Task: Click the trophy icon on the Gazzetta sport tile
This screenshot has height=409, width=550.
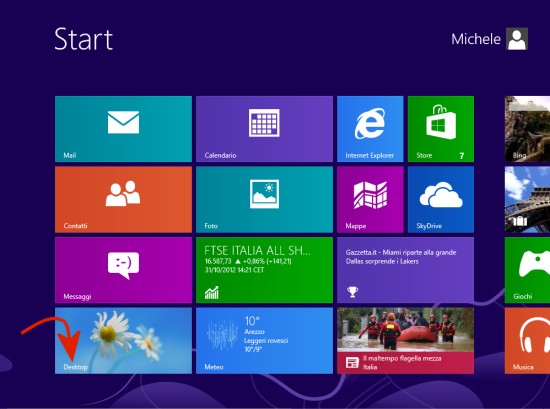Action: pos(353,292)
